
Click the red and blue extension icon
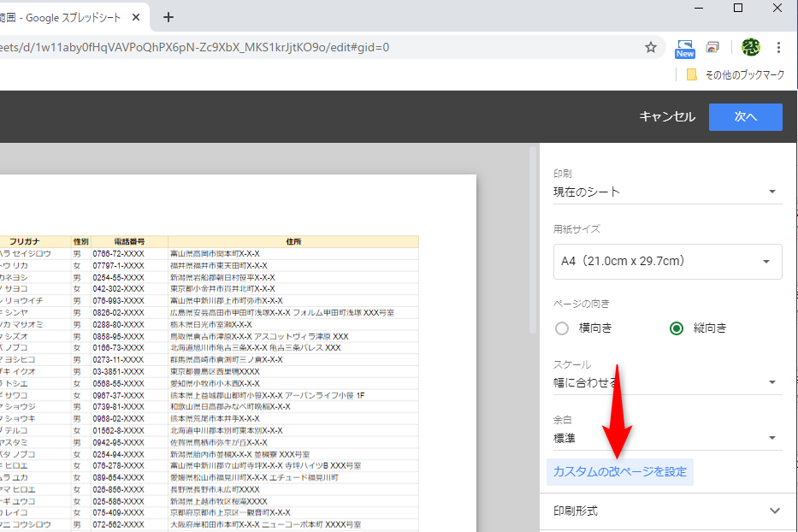tap(712, 47)
